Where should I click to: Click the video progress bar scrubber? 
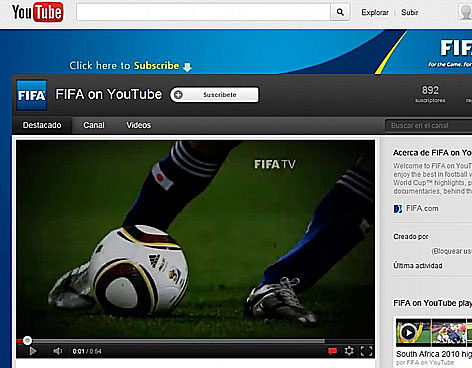pos(28,340)
